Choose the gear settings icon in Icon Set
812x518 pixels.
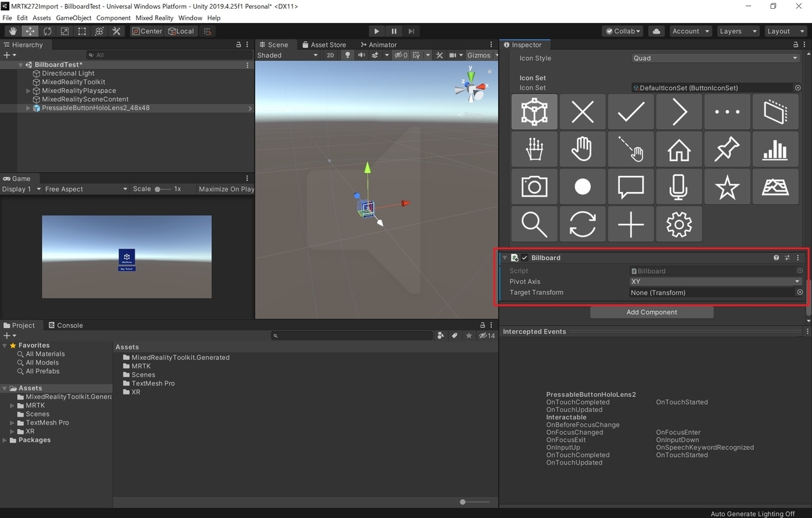tap(679, 223)
